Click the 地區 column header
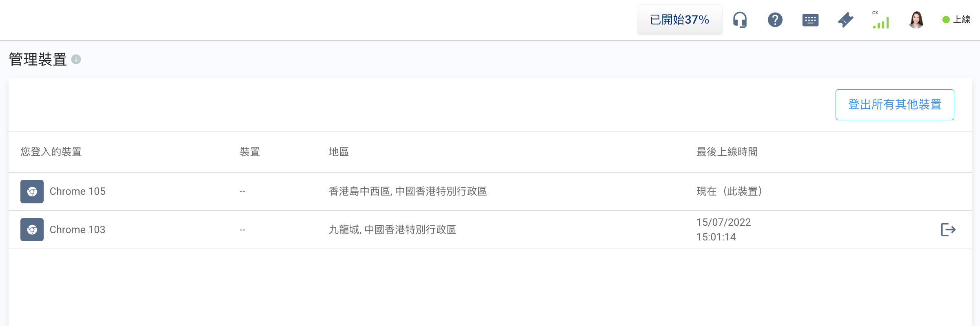 point(339,152)
